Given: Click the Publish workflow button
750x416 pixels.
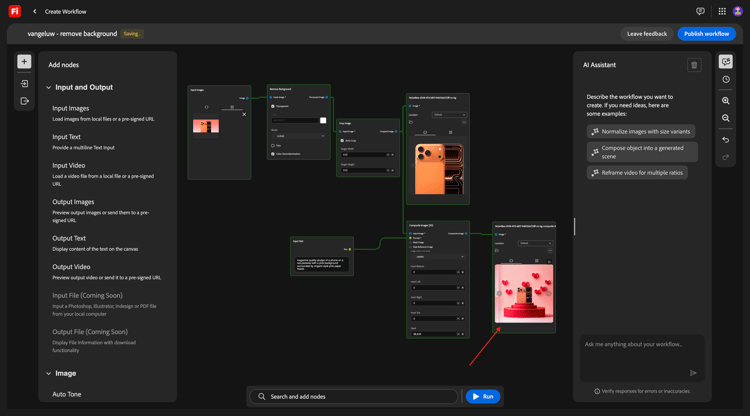Looking at the screenshot, I should (706, 34).
